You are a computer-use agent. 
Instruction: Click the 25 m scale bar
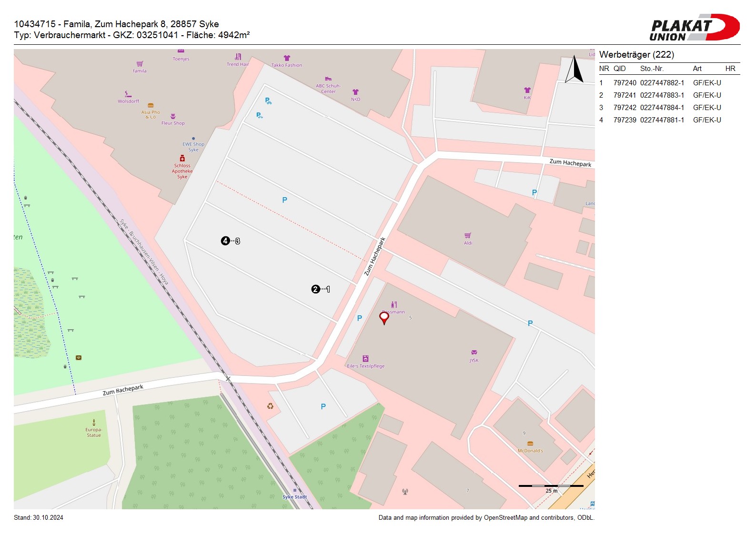coord(551,486)
